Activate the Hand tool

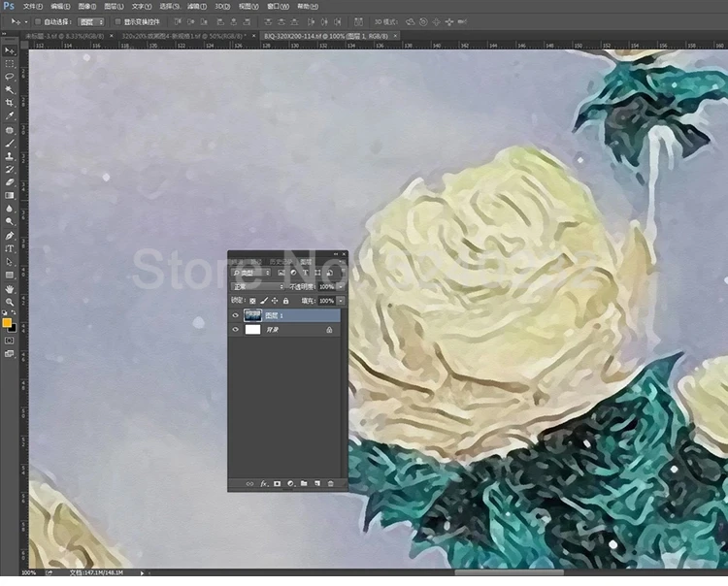[x=10, y=289]
